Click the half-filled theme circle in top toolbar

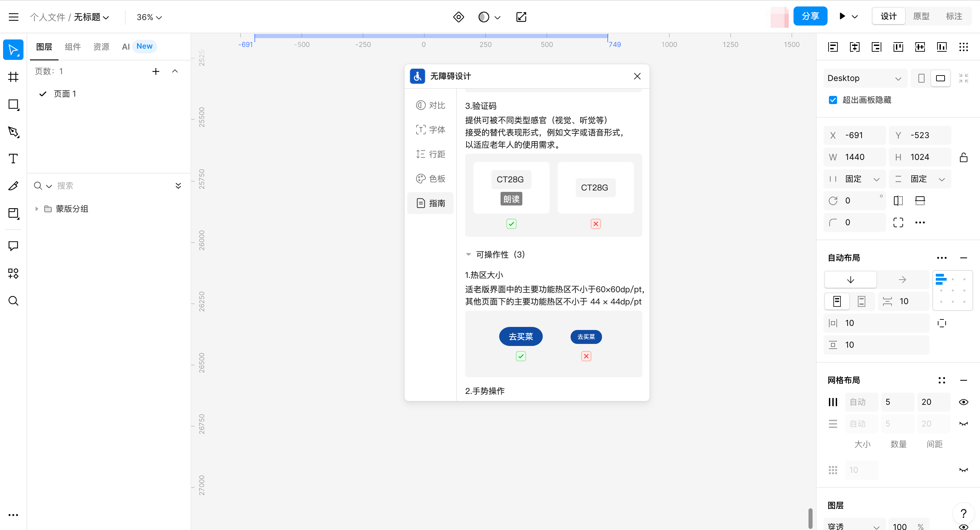pos(484,17)
